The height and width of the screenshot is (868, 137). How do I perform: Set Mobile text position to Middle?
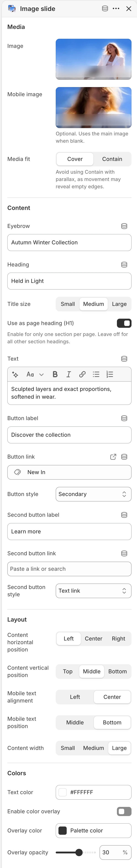coord(75,722)
